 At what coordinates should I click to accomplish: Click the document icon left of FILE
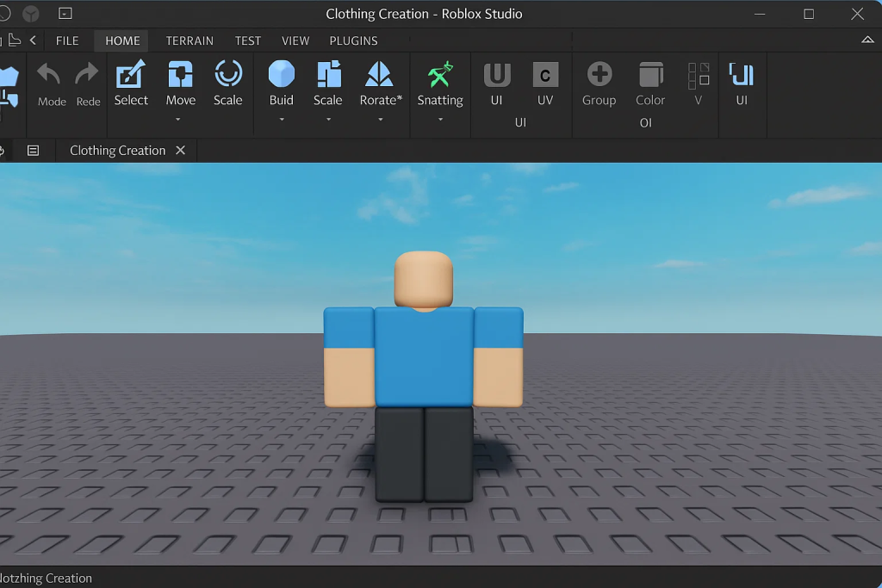[15, 40]
